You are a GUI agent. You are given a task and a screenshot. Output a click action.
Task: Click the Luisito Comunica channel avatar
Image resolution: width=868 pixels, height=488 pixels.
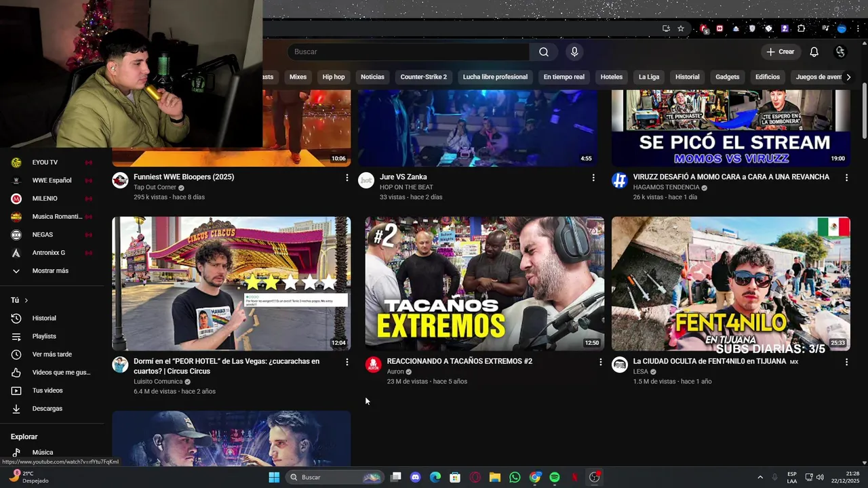[x=120, y=365]
